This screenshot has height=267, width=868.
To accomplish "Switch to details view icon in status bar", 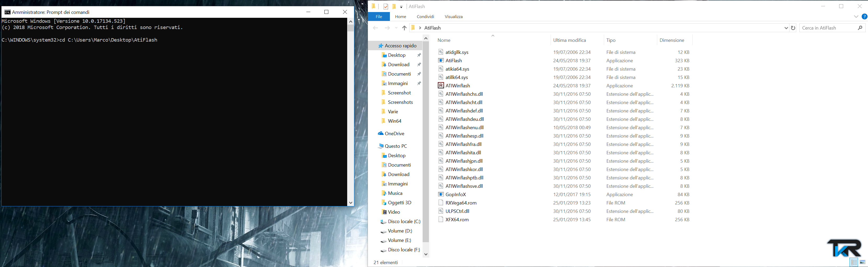I will click(x=854, y=262).
